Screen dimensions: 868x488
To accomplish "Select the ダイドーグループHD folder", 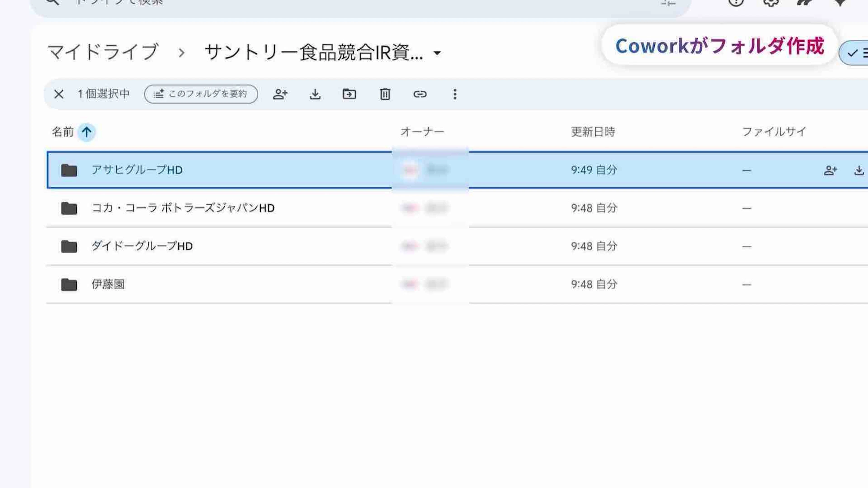I will tap(142, 246).
